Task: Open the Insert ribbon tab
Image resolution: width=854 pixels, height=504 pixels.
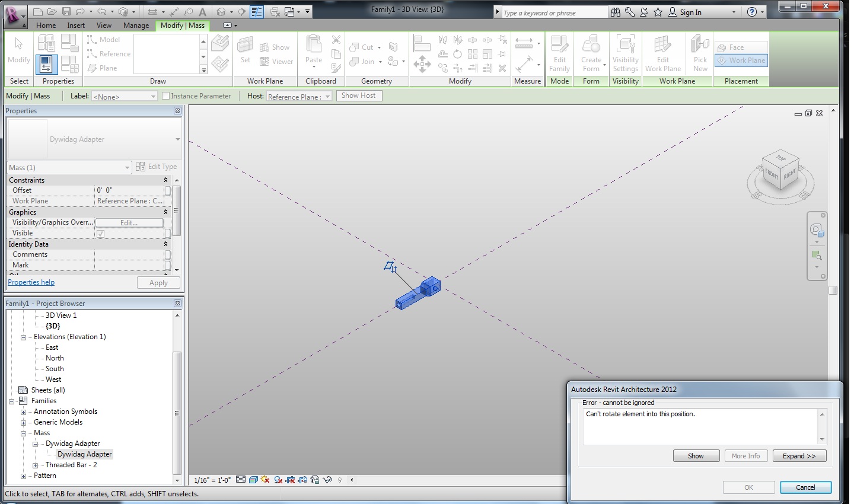Action: click(76, 25)
